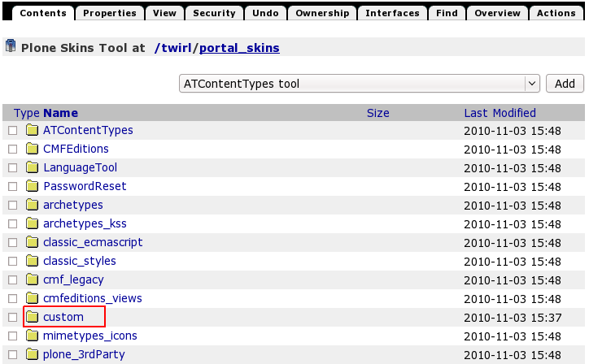This screenshot has width=589, height=364.
Task: Check the classic_ecmascript checkbox
Action: [13, 242]
